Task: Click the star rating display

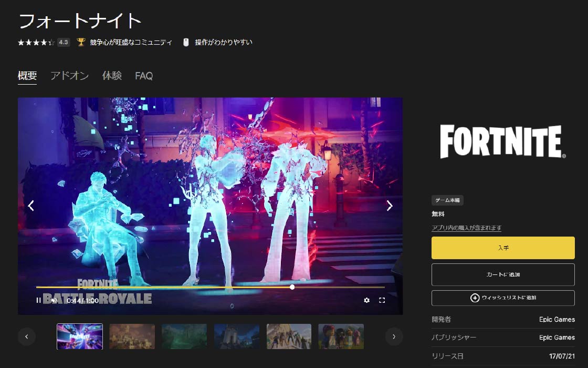Action: pyautogui.click(x=36, y=43)
